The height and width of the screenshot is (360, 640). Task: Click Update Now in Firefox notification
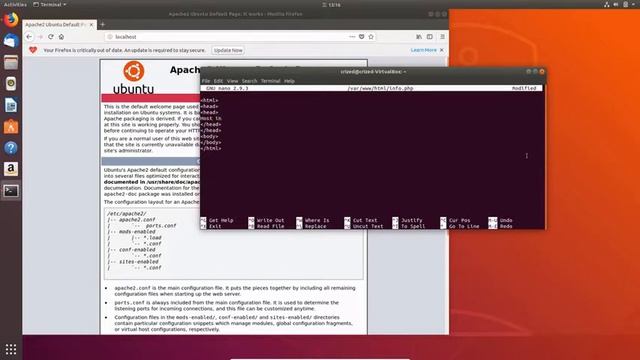tap(228, 50)
